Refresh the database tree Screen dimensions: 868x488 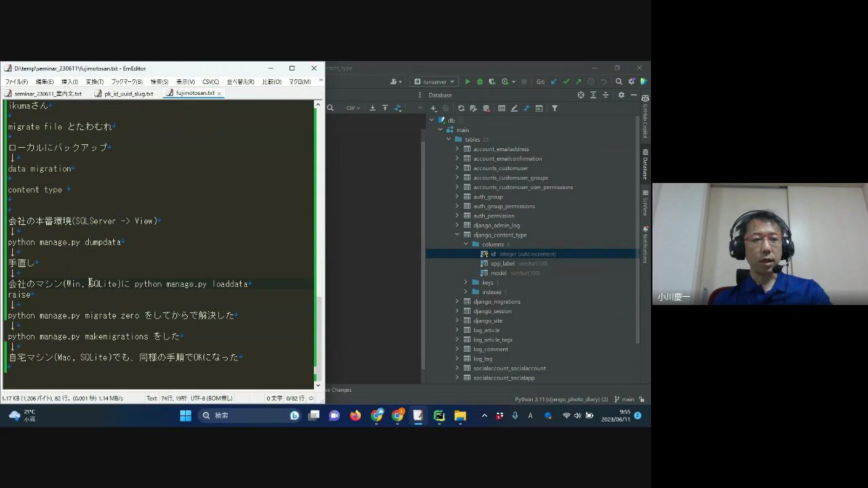click(x=461, y=108)
